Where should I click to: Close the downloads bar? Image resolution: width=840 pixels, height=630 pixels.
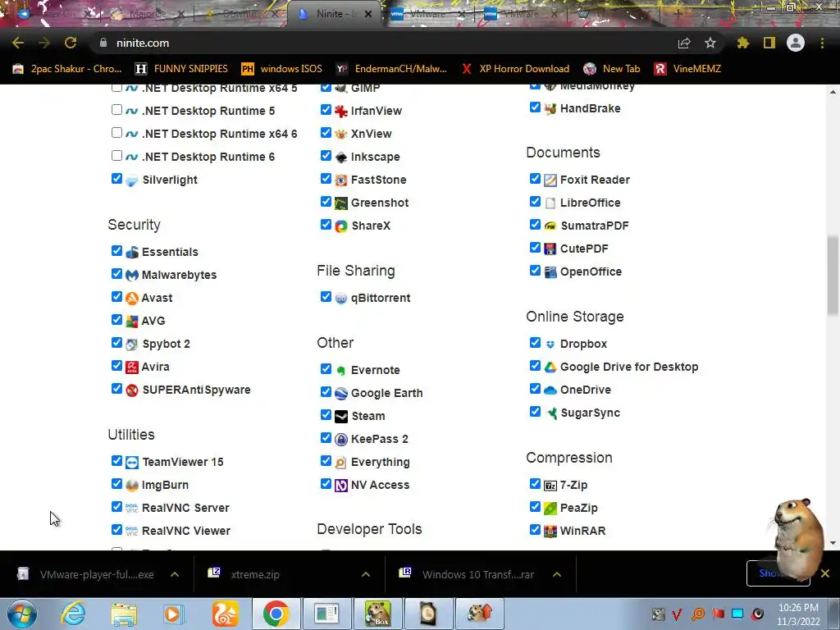[x=825, y=573]
